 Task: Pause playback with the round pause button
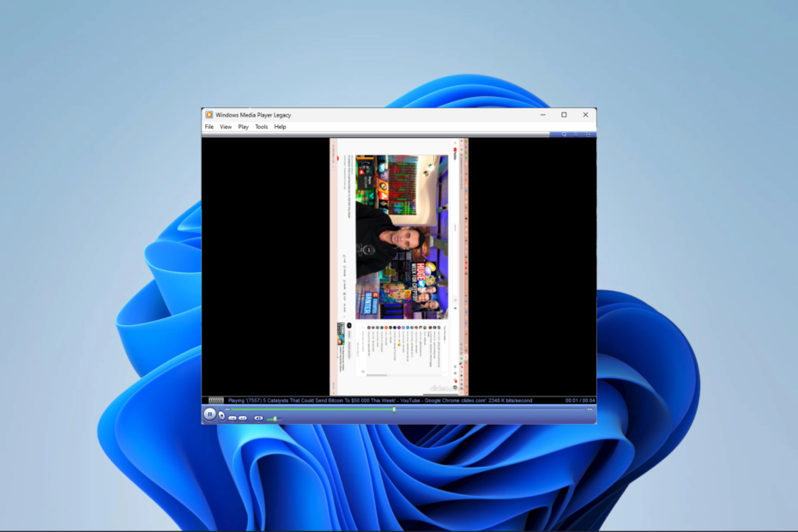pos(209,414)
